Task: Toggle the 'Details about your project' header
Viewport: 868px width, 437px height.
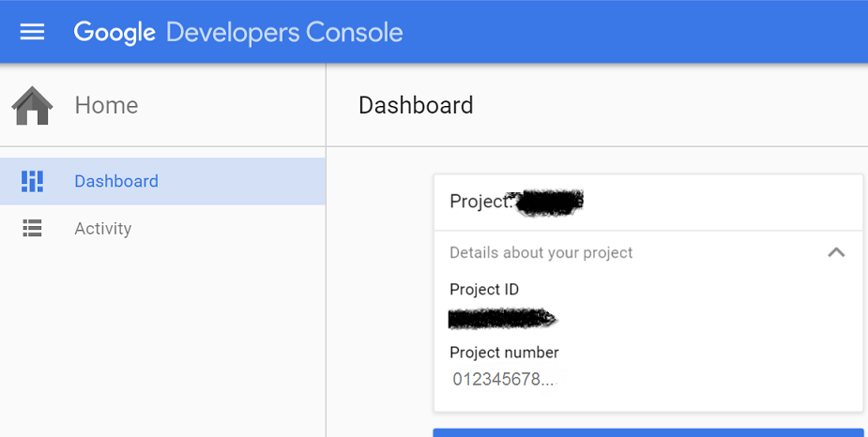Action: coord(541,252)
